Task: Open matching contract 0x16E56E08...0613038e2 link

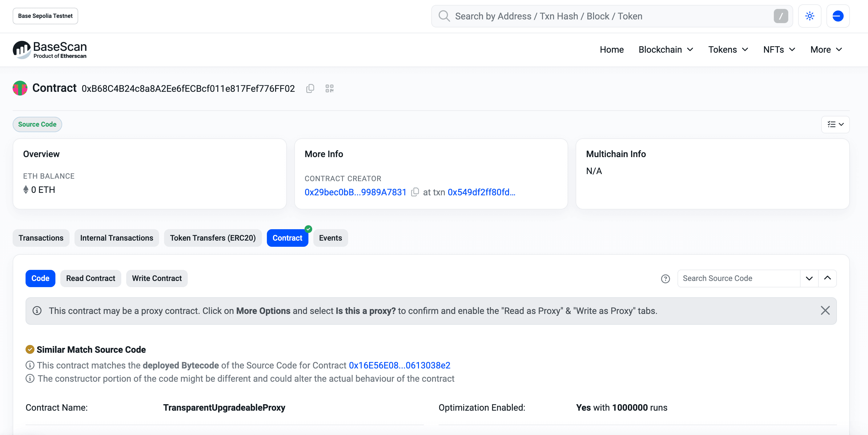Action: tap(399, 365)
